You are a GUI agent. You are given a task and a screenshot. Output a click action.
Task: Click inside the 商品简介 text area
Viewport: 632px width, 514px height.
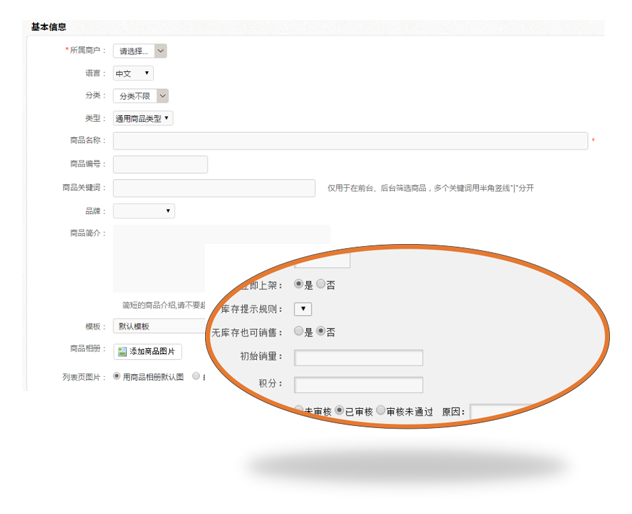[161, 258]
